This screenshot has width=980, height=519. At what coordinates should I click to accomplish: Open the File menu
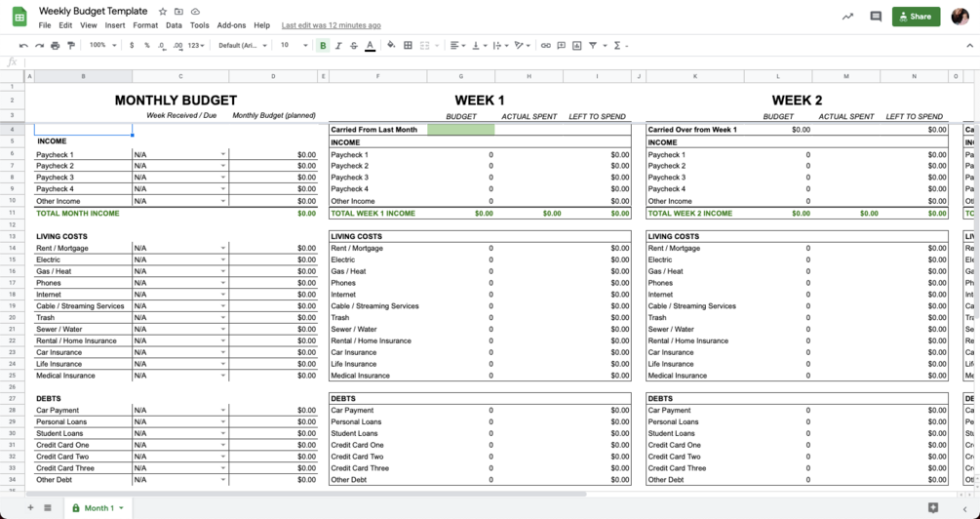45,25
